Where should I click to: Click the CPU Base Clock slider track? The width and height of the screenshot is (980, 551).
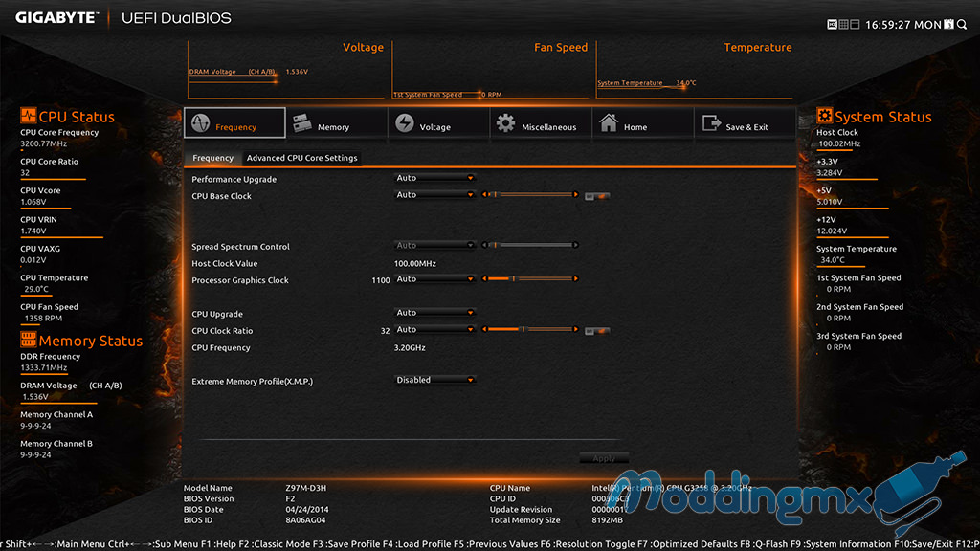[530, 195]
